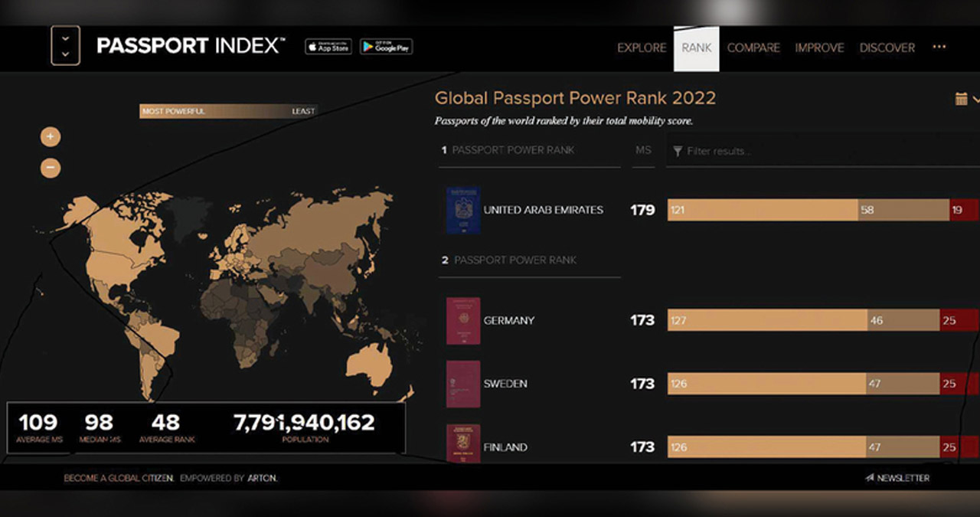This screenshot has height=517, width=980.
Task: Zoom in on the world map
Action: click(x=51, y=137)
